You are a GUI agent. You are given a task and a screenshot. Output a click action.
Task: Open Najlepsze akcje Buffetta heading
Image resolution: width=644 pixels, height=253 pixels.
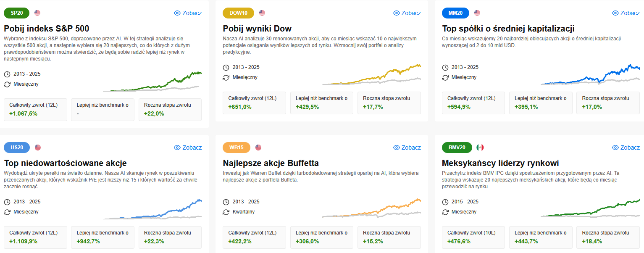271,163
